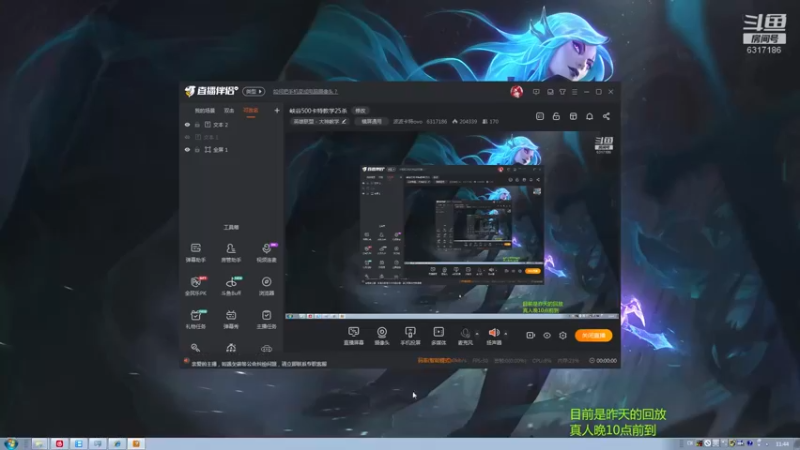Click the magnifier-key icon in the toolbox bottom row

(195, 348)
